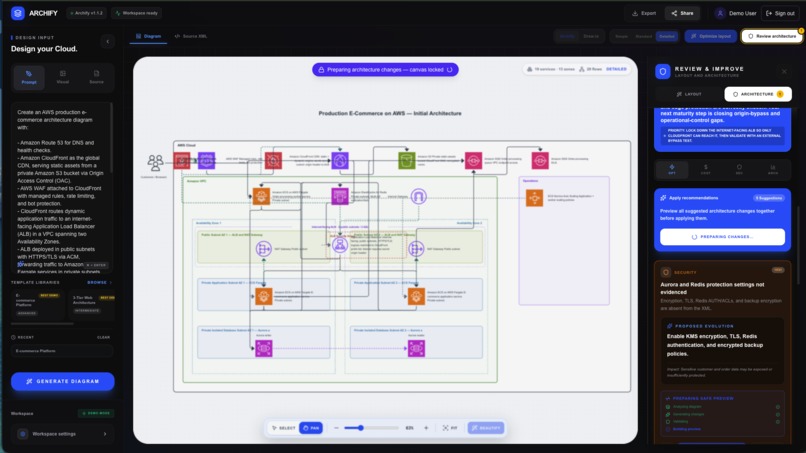This screenshot has width=806, height=453.
Task: Expand Workspace settings
Action: 62,434
